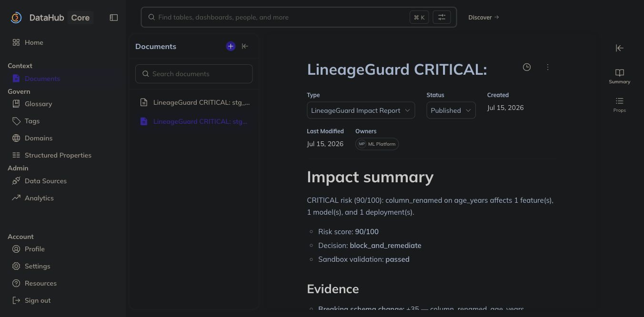Click the Resources question mark icon

(x=16, y=283)
